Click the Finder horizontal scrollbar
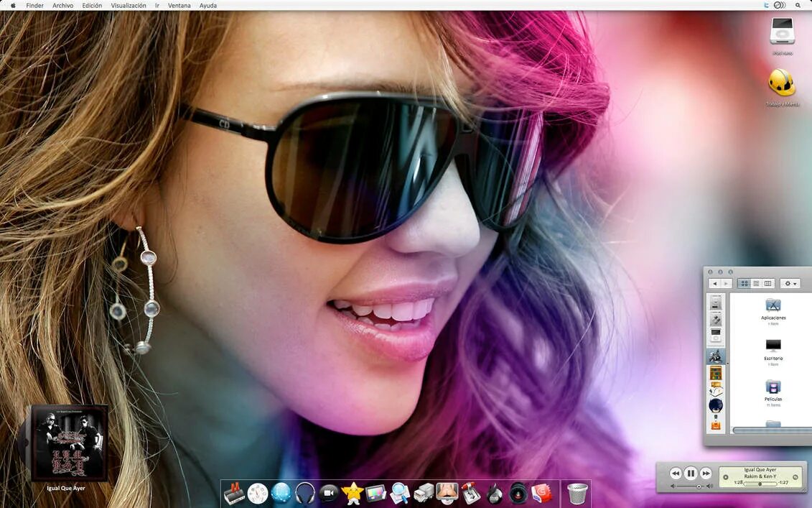 tap(772, 430)
